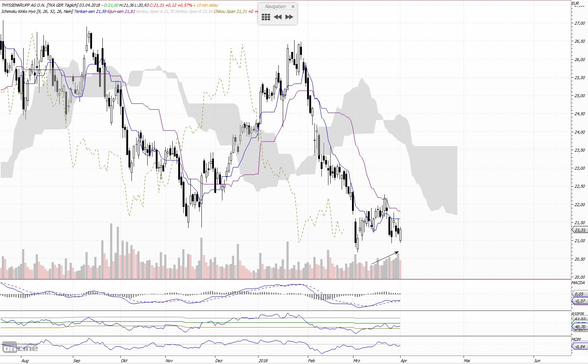Click the Apr label on time axis

point(404,361)
